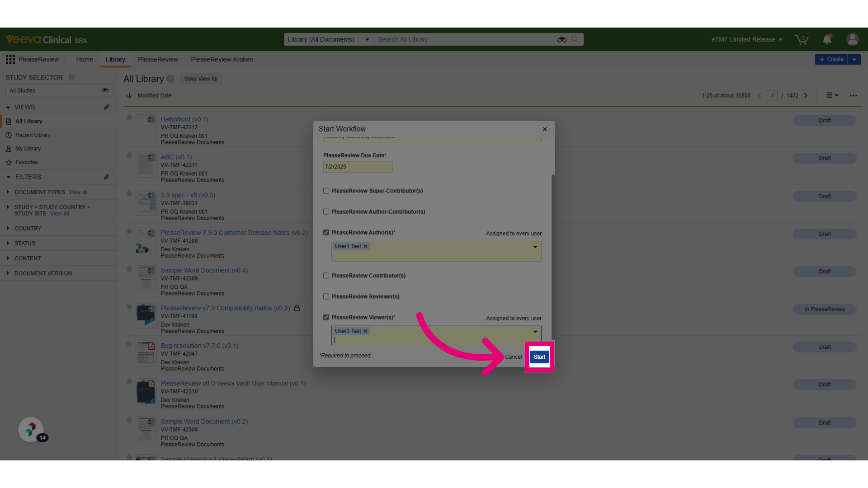Favorite the HelloWord document star
The height and width of the screenshot is (488, 868).
129,117
